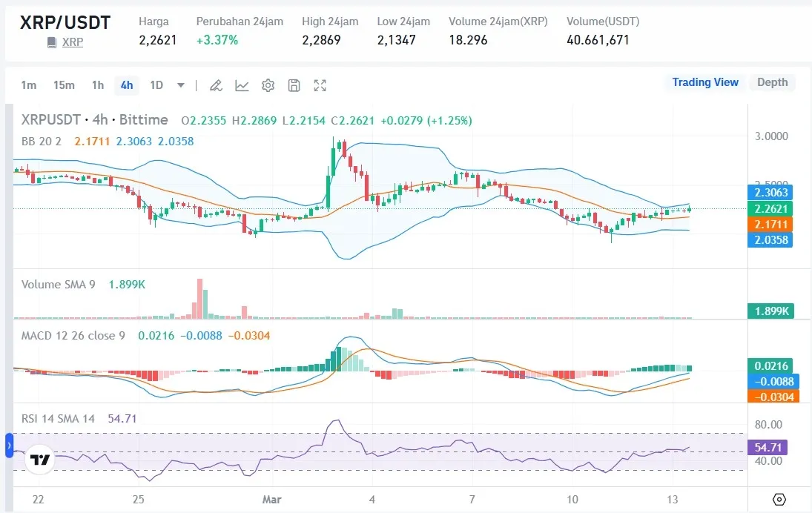Click the RSI 14 SMA 14 label
Viewport: 812px width, 513px height.
58,418
